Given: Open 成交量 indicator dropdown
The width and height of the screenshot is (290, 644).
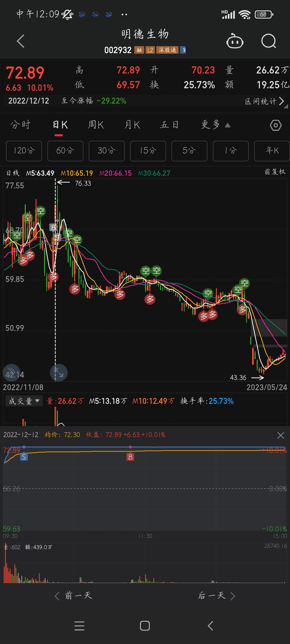Looking at the screenshot, I should pos(24,401).
